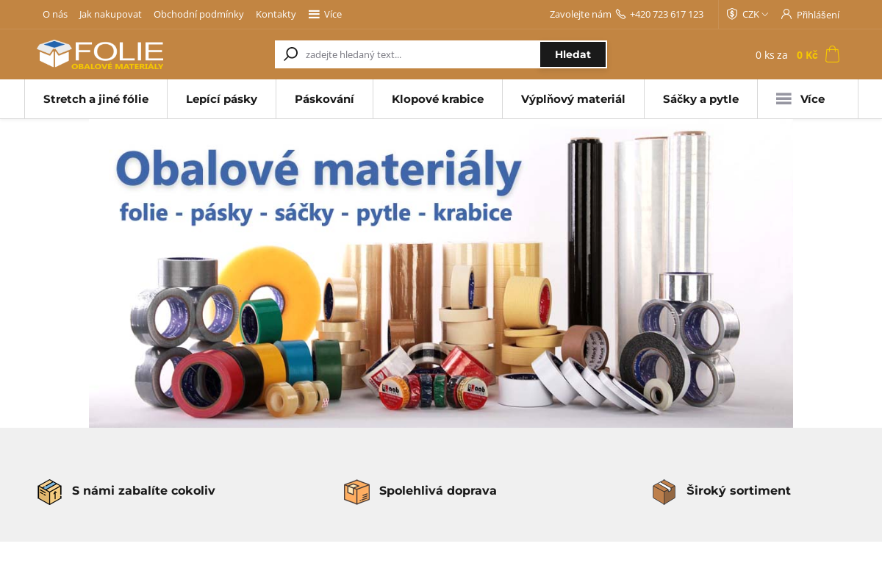Click the phone icon beside +420 number
This screenshot has height=588, width=882.
point(620,14)
